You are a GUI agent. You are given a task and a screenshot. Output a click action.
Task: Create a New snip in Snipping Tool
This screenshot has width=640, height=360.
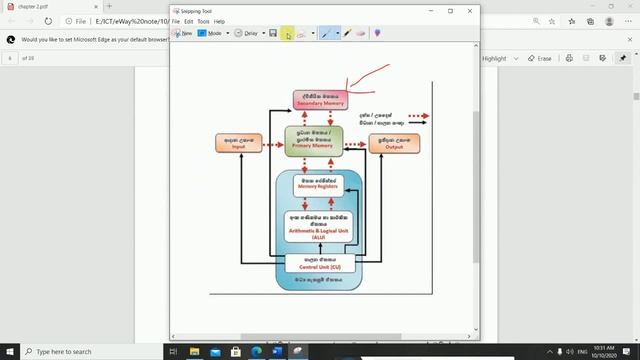tap(182, 33)
